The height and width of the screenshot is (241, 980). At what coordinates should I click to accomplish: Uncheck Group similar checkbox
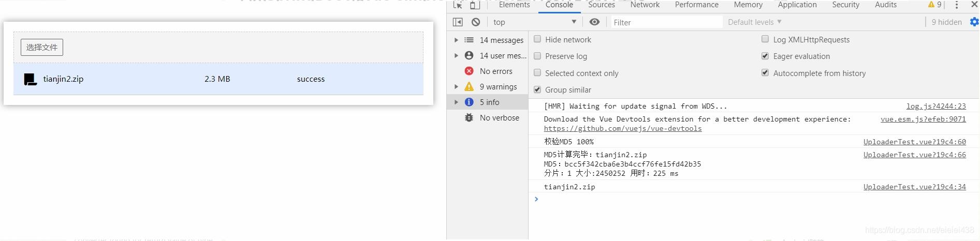tap(537, 89)
